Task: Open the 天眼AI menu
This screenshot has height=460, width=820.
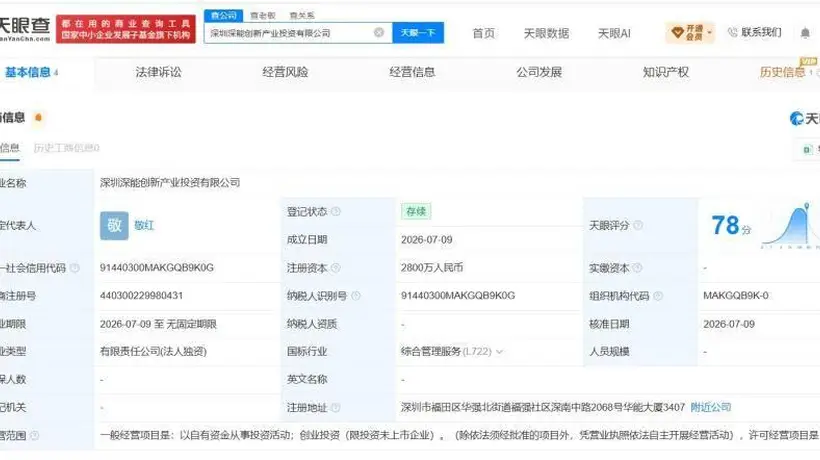Action: coord(614,33)
